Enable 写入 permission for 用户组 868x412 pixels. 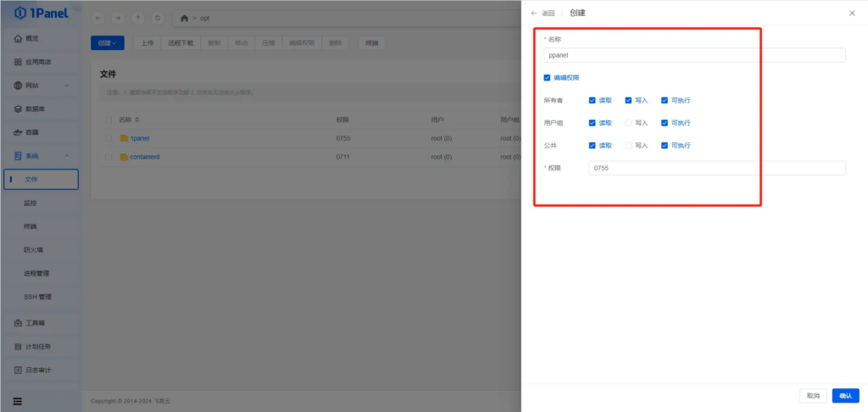point(628,123)
